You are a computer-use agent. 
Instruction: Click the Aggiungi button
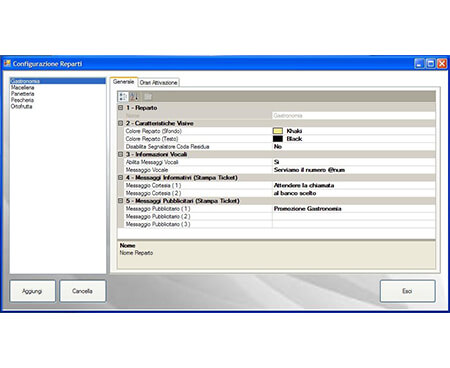(x=32, y=291)
